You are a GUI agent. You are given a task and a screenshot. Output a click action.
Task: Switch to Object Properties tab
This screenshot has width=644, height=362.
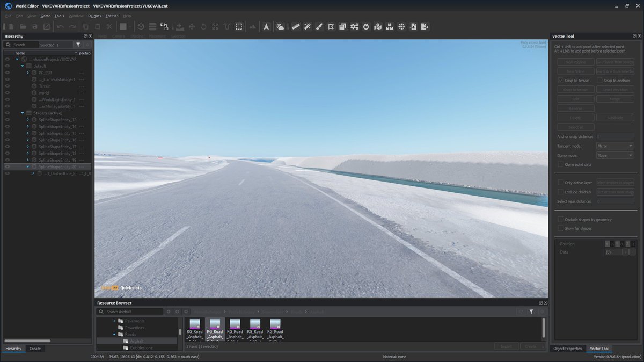(568, 349)
